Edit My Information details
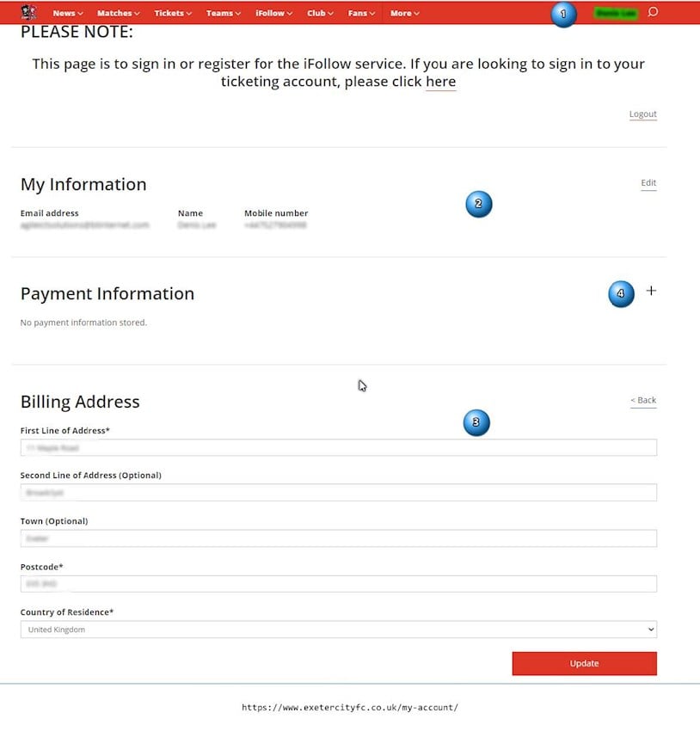 (x=648, y=182)
